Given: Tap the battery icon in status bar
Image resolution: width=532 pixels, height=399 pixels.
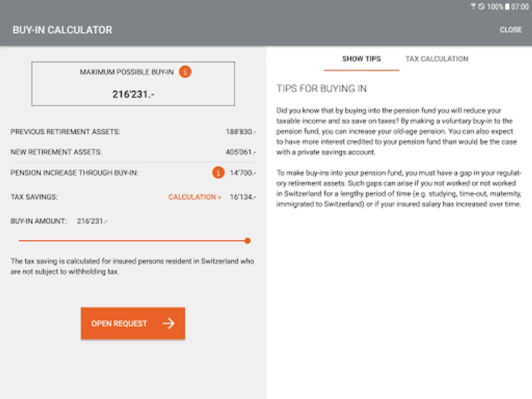Looking at the screenshot, I should point(507,7).
